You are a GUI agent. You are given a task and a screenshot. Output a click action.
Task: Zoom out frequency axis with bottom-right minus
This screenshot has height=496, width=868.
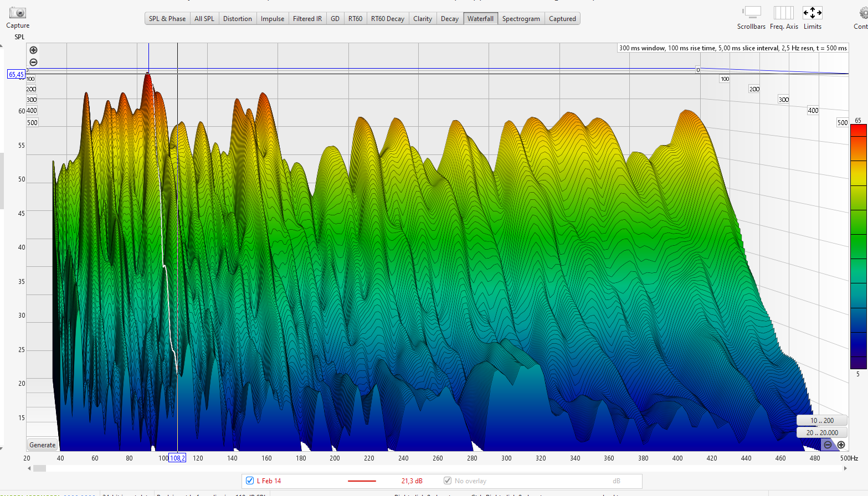click(x=828, y=445)
